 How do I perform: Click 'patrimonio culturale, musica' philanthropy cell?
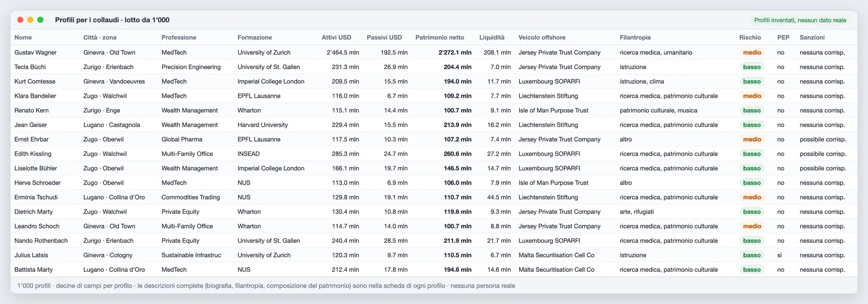pos(659,110)
